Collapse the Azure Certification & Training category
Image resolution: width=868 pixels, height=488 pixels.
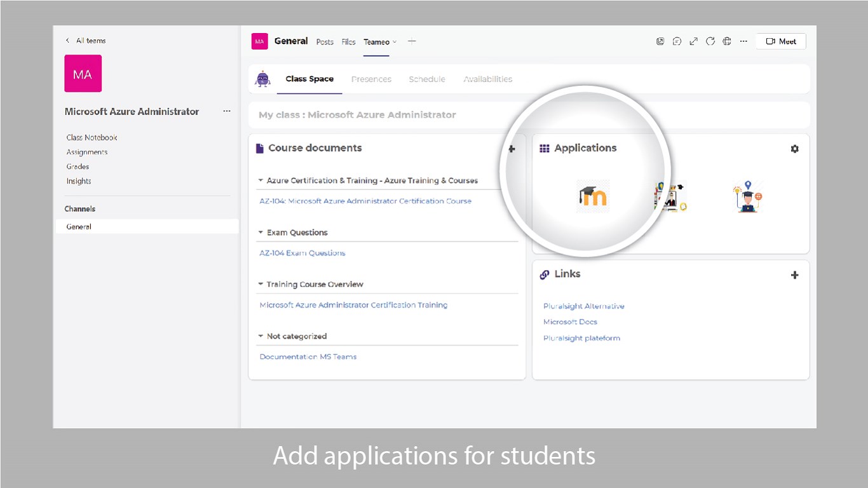[261, 180]
